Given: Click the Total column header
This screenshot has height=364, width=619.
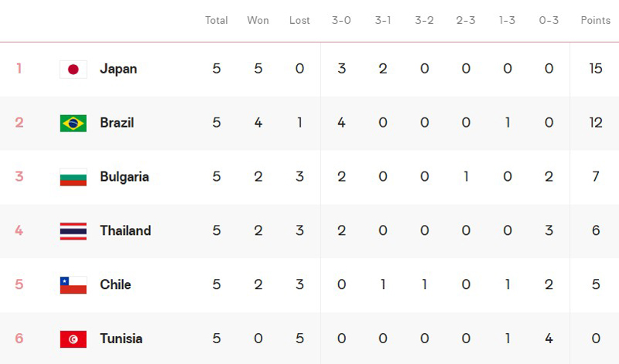Looking at the screenshot, I should (216, 20).
